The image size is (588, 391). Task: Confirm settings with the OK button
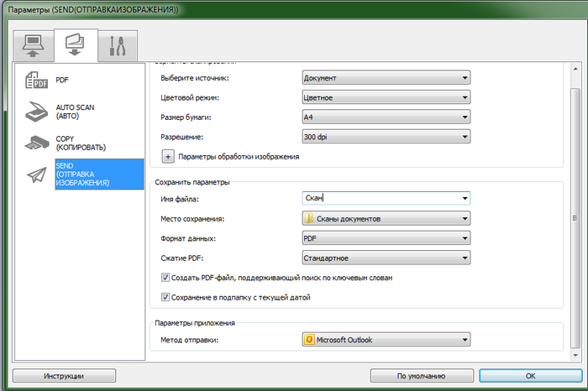[x=529, y=376]
